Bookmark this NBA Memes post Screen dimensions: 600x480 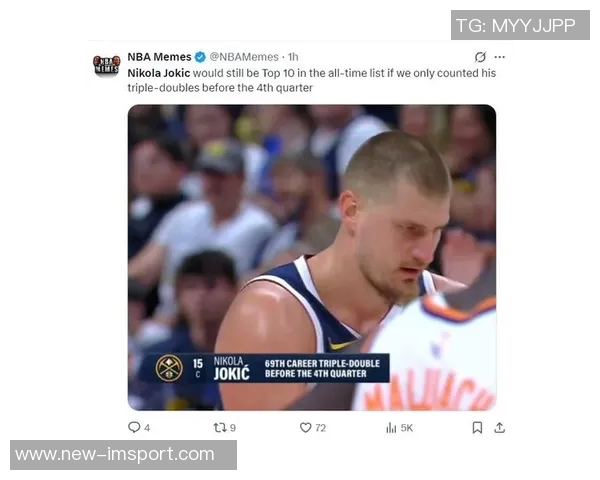477,428
